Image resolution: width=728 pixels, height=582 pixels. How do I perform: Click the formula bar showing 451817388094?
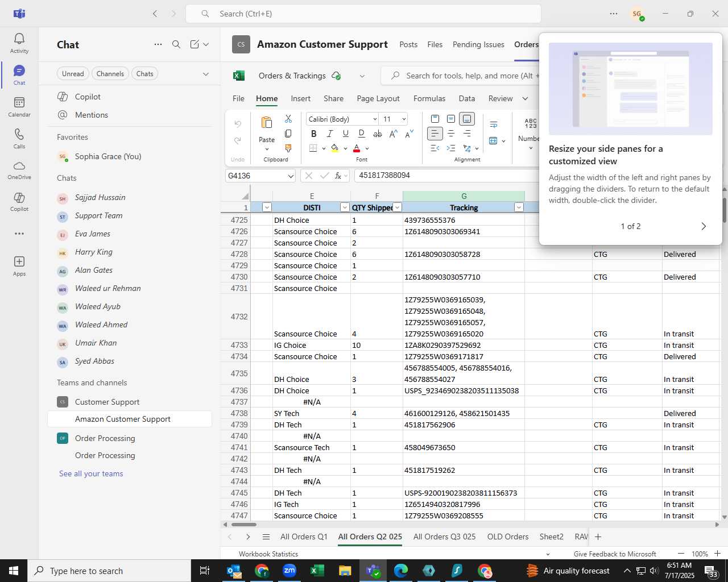pos(446,176)
